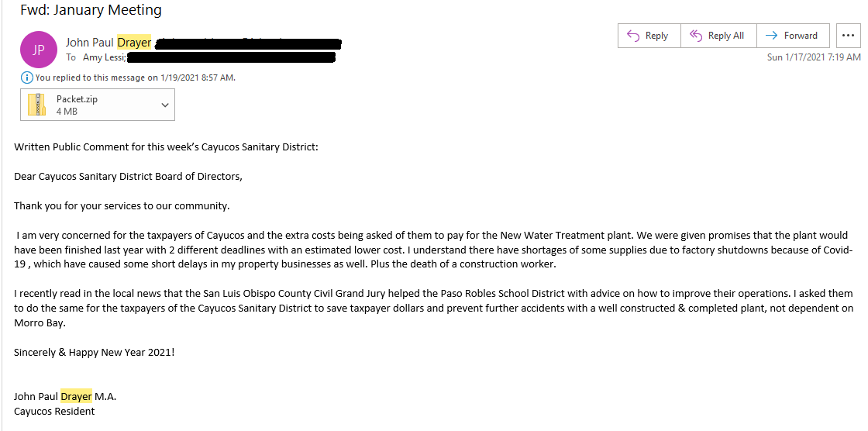
Task: Open the more actions ellipsis menu
Action: tap(848, 36)
